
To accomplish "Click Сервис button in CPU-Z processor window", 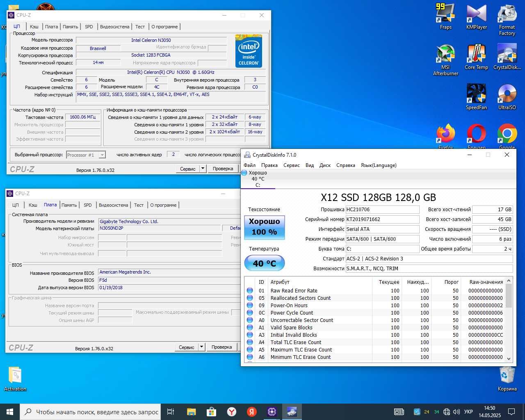I will [188, 169].
